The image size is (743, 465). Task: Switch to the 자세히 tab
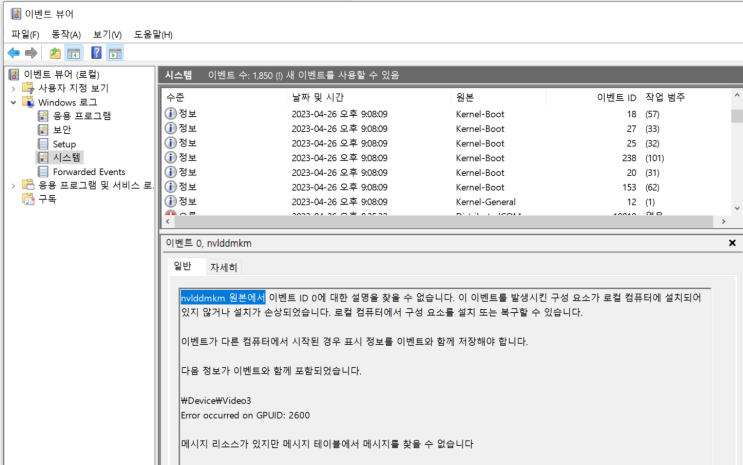(224, 267)
